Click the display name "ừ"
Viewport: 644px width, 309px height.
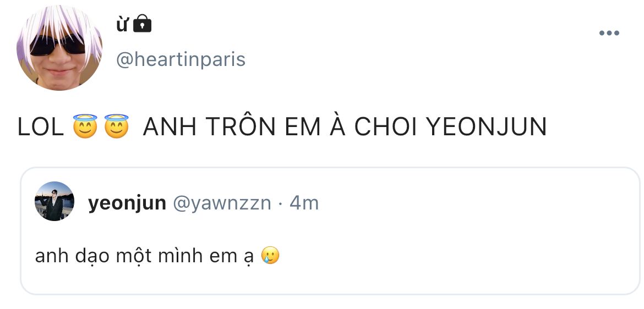122,24
